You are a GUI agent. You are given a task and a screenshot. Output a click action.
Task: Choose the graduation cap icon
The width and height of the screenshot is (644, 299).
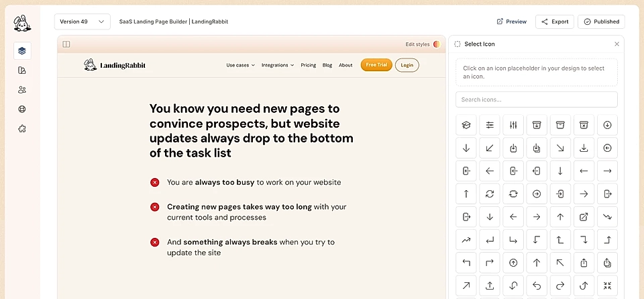466,125
